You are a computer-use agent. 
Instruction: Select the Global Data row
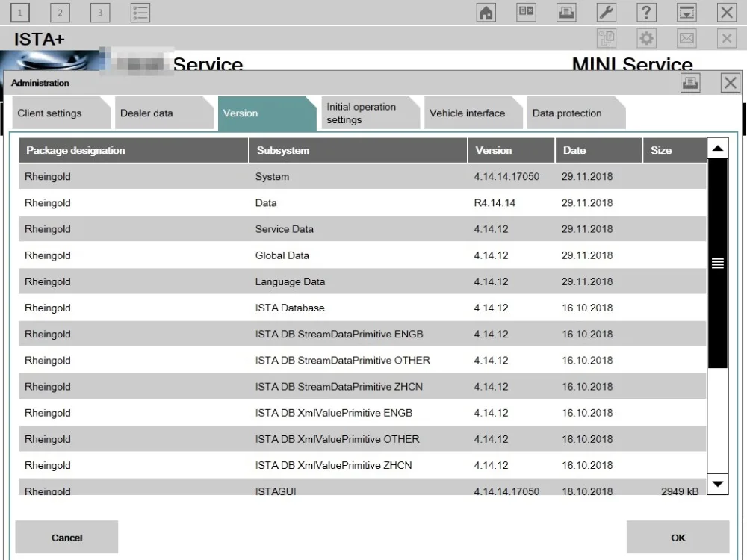coord(362,255)
